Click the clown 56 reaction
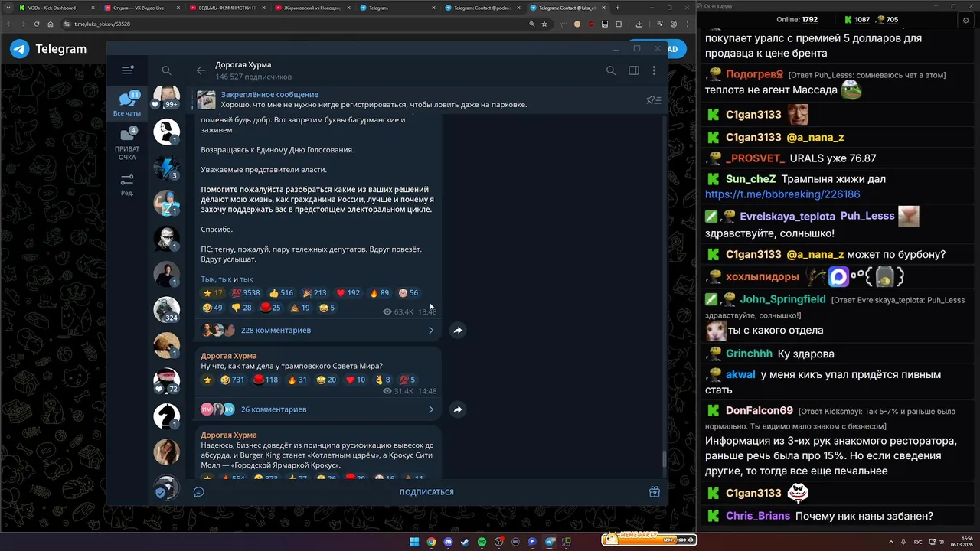 click(x=408, y=292)
